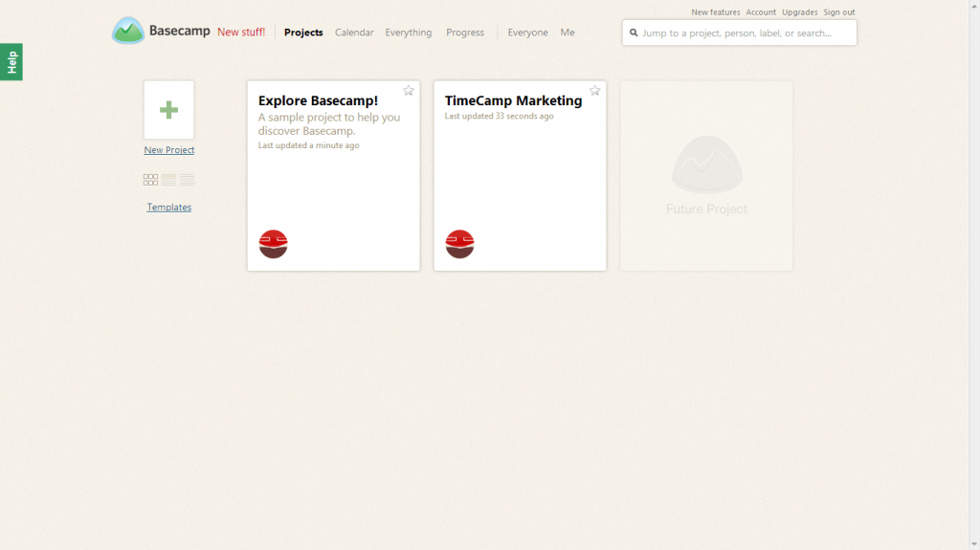Click the sample project description text
980x550 pixels.
(x=329, y=124)
